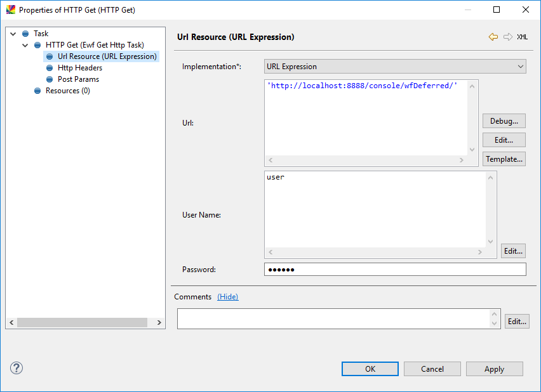Collapse the HTTP Get tree branch
The width and height of the screenshot is (541, 392).
click(25, 44)
